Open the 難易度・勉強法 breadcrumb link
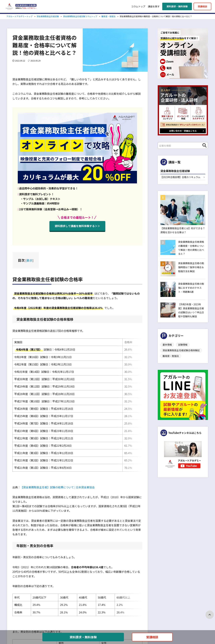 108,17
